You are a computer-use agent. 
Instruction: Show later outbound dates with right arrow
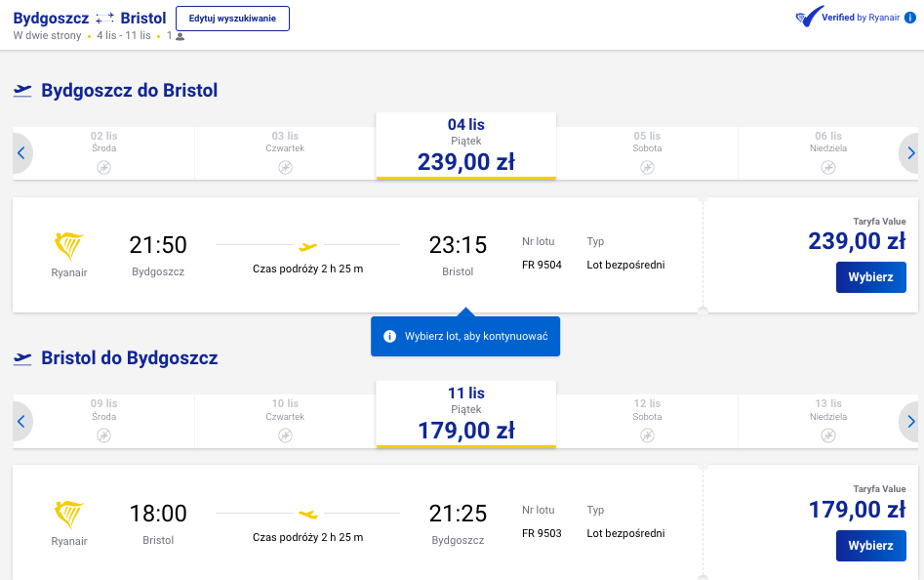(x=910, y=153)
